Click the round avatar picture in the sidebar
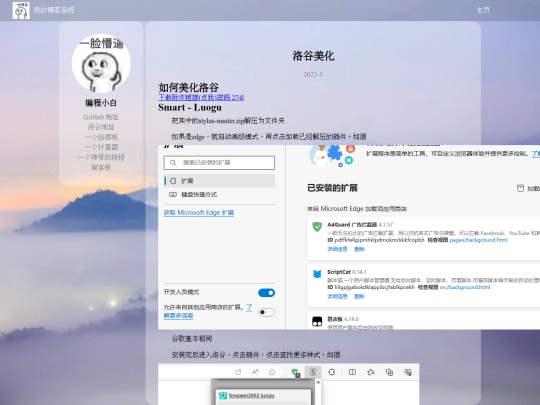This screenshot has height=405, width=540. pyautogui.click(x=101, y=63)
